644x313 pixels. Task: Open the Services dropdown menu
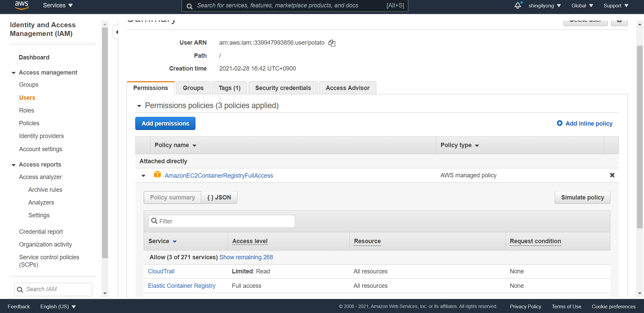(x=58, y=5)
